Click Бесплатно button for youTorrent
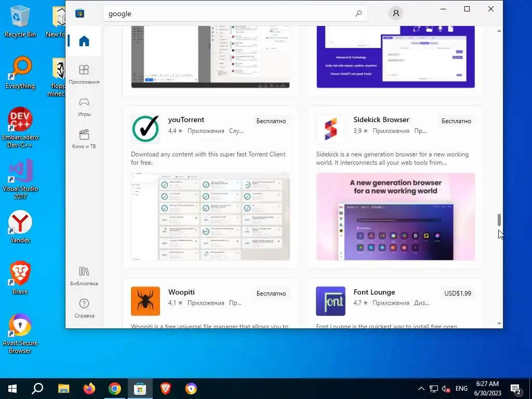Screen dimensions: 532x399 (x=271, y=121)
